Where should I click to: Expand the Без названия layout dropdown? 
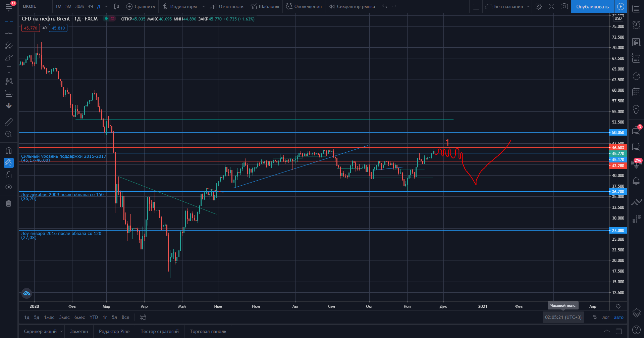point(528,6)
